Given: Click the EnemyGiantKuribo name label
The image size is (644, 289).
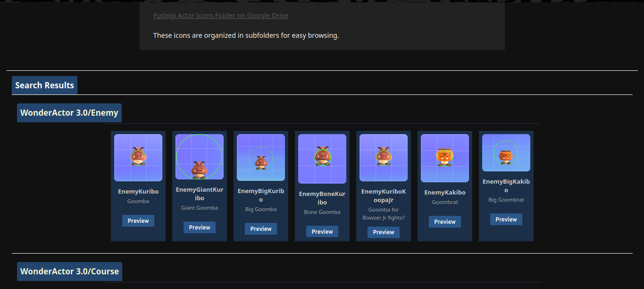Looking at the screenshot, I should pyautogui.click(x=200, y=194).
